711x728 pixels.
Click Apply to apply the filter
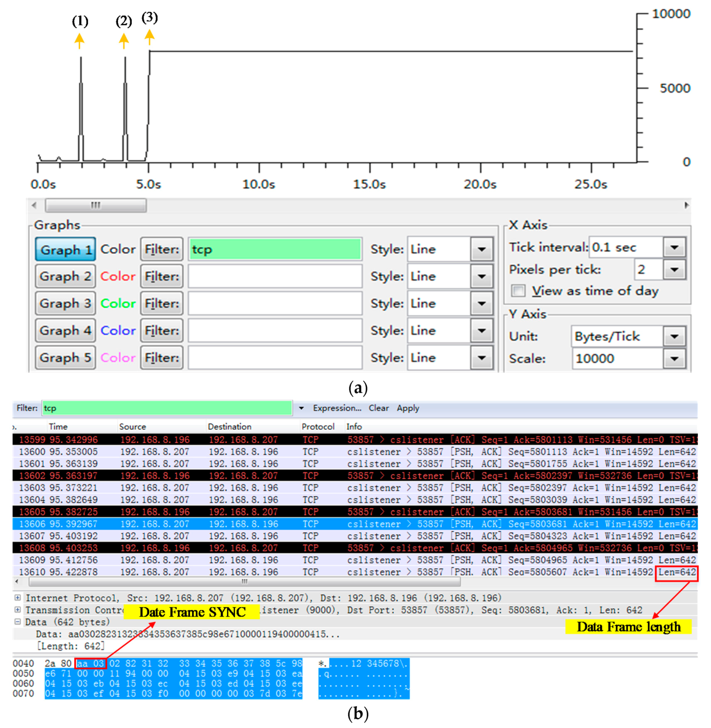pyautogui.click(x=408, y=408)
